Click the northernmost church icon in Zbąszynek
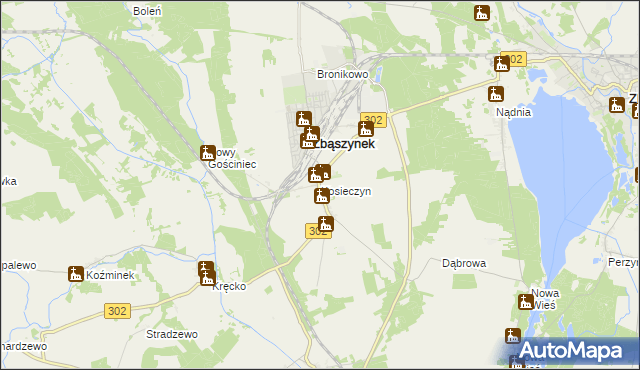Viewport: 640px width, 370px height. (304, 119)
